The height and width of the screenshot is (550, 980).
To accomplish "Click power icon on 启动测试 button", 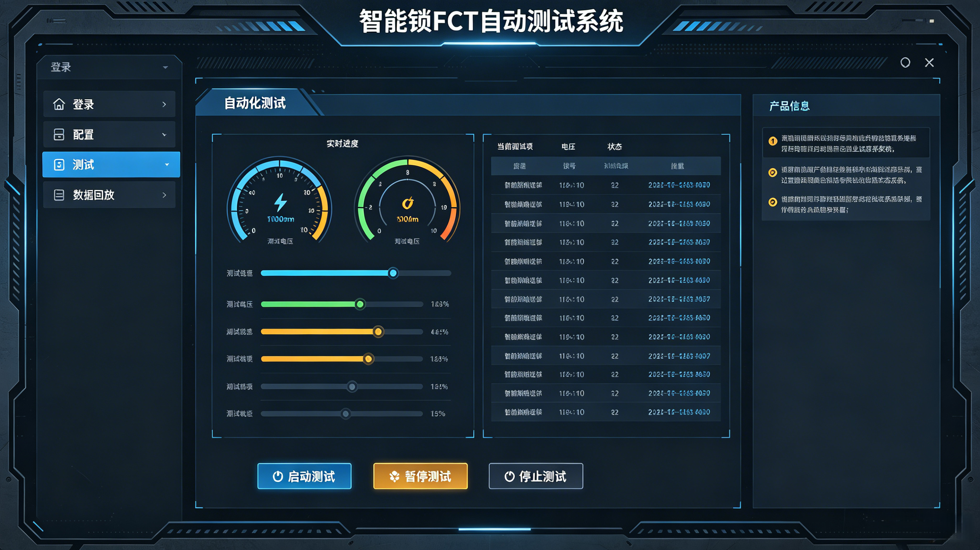I will [x=278, y=476].
